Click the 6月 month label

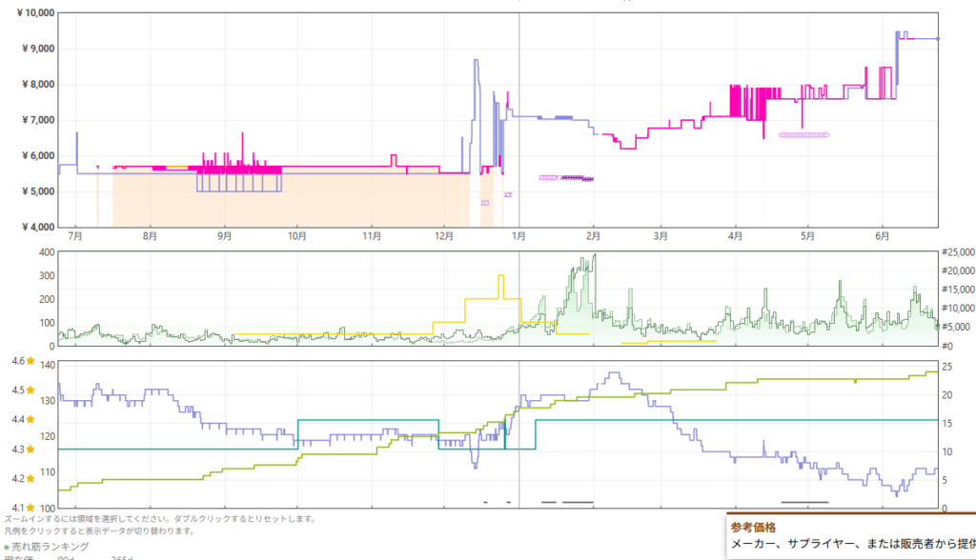882,236
